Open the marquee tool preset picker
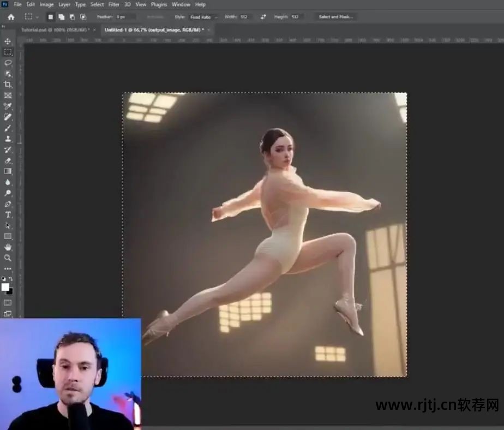Viewport: 504px width, 430px height. point(32,17)
